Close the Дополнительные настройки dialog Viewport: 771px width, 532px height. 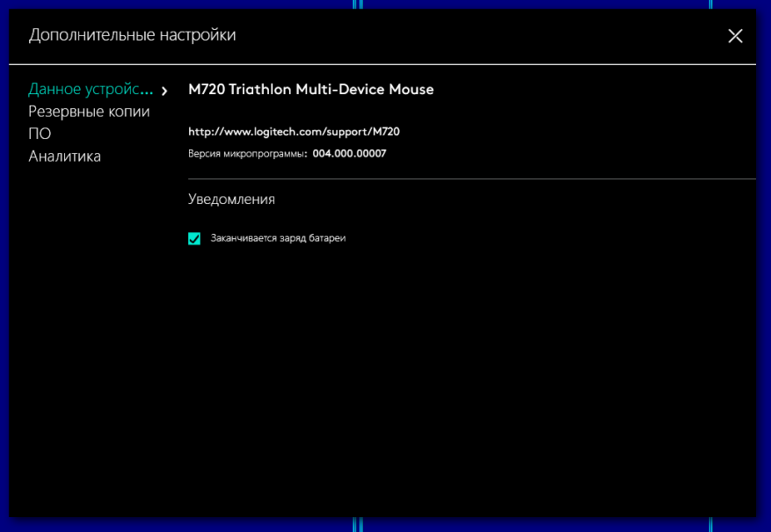[735, 35]
